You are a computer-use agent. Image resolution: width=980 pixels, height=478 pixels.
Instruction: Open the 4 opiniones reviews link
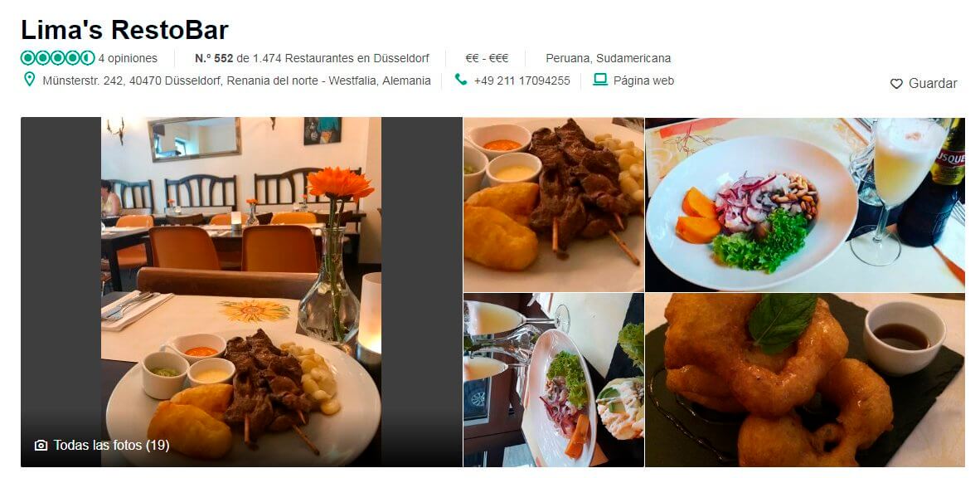tap(129, 58)
